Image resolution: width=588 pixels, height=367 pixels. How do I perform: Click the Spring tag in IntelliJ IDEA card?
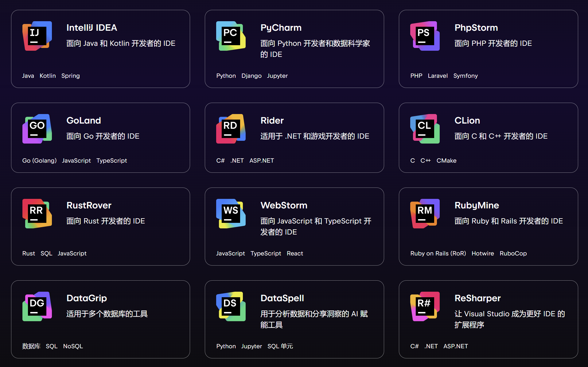[x=71, y=76]
